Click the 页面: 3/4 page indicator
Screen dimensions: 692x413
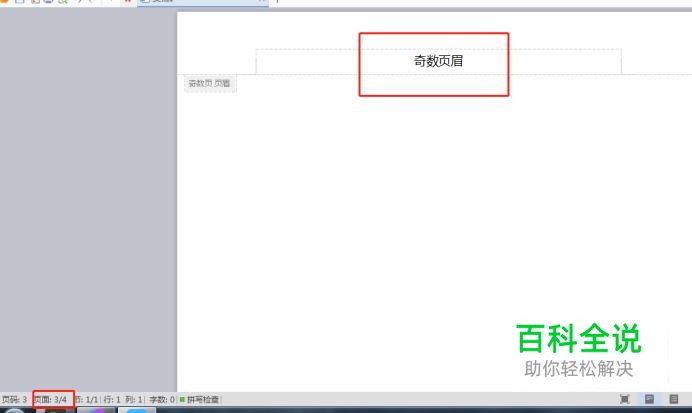(x=51, y=400)
